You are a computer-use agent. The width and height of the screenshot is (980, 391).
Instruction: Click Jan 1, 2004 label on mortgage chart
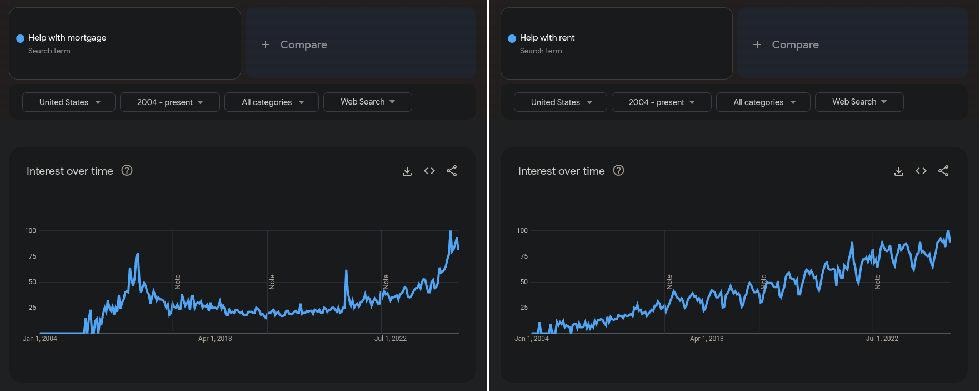pos(40,339)
